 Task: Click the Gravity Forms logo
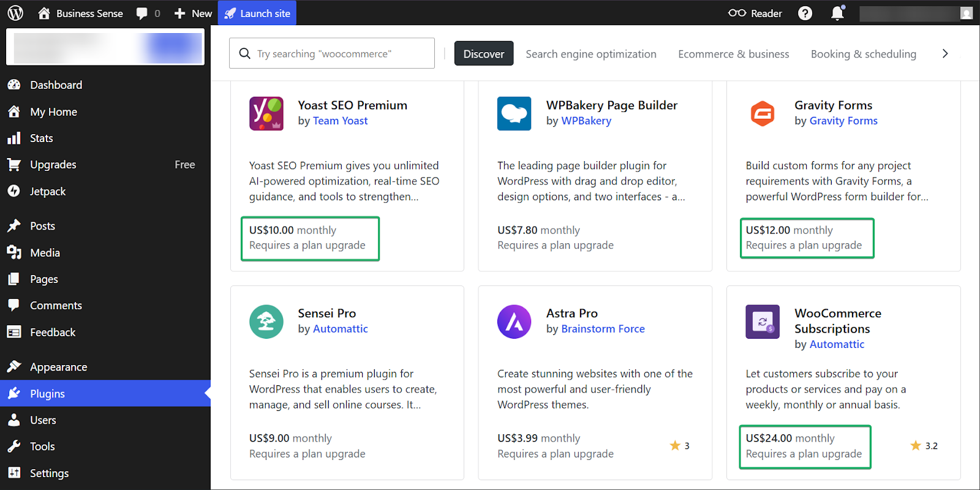pyautogui.click(x=763, y=113)
